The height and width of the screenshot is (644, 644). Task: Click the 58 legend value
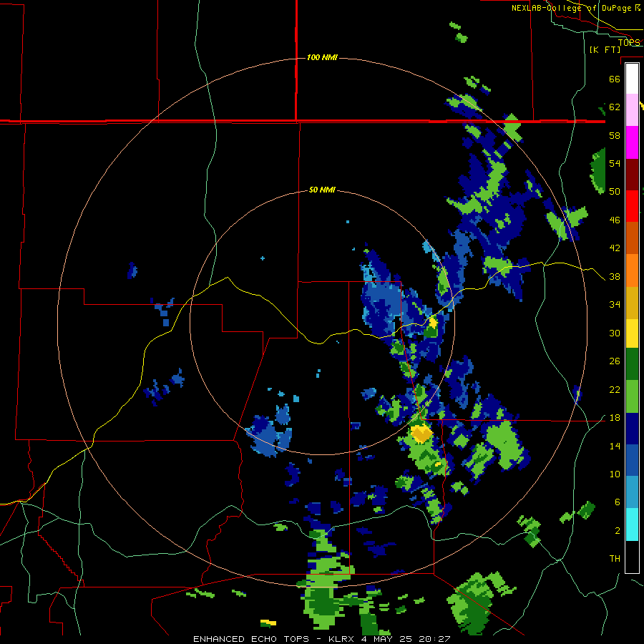615,135
